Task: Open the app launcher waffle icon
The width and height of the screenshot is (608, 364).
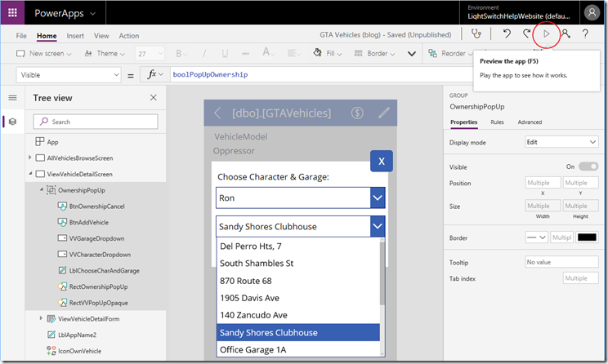Action: tap(12, 13)
